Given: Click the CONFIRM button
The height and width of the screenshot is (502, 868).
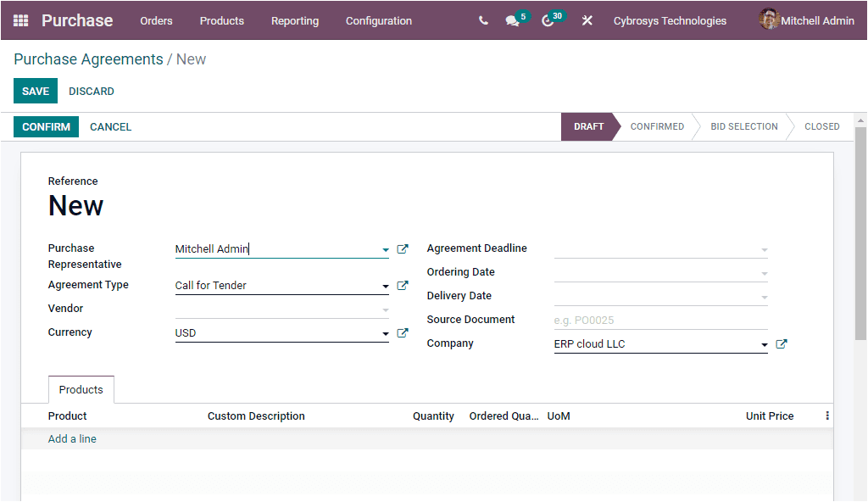Looking at the screenshot, I should point(46,126).
